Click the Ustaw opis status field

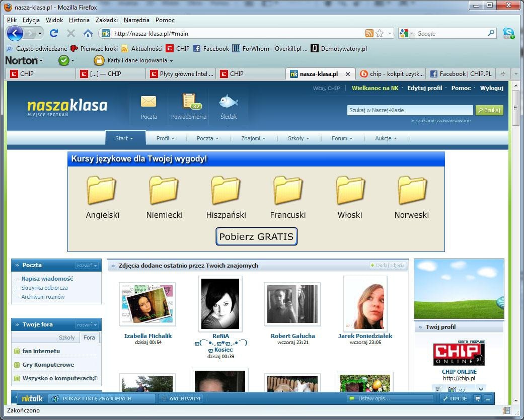click(x=390, y=399)
